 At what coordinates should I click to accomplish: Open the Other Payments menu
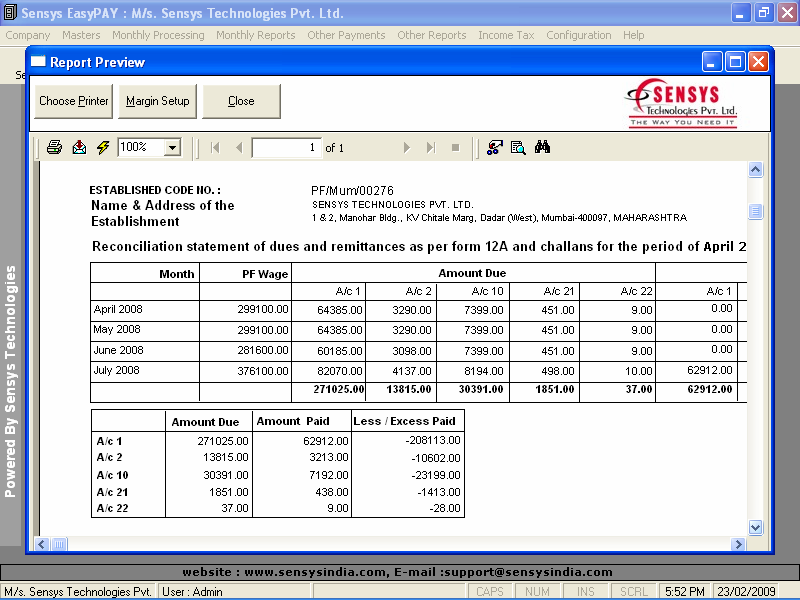[x=346, y=35]
